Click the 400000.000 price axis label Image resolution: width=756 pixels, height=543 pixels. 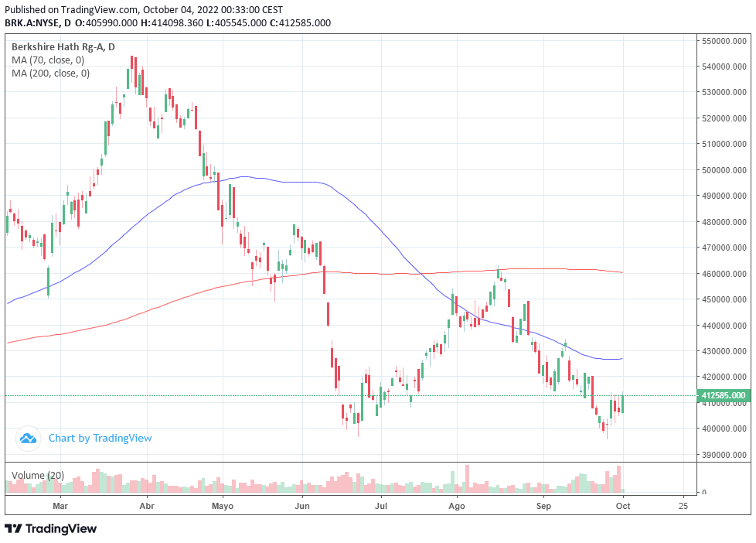click(x=724, y=429)
